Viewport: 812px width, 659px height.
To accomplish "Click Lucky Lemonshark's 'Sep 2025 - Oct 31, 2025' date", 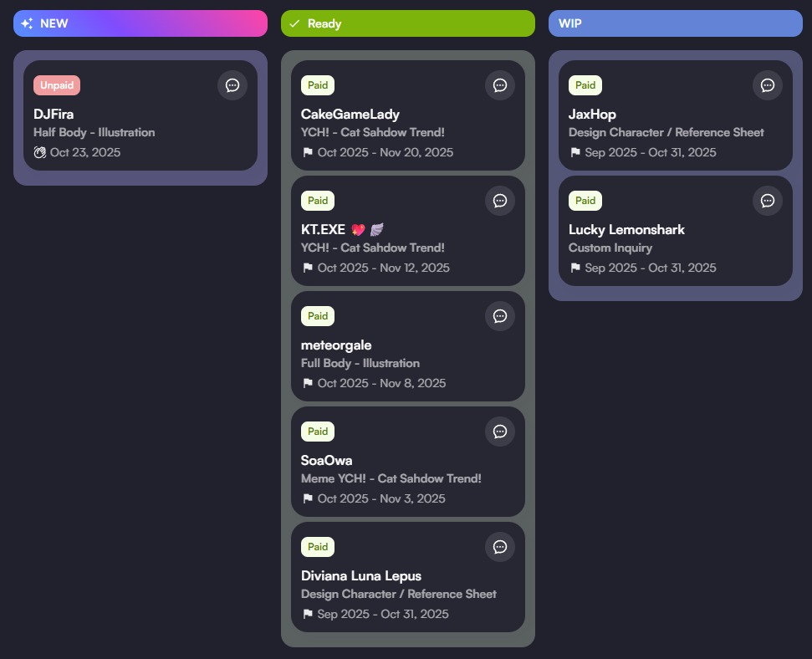I will [651, 268].
